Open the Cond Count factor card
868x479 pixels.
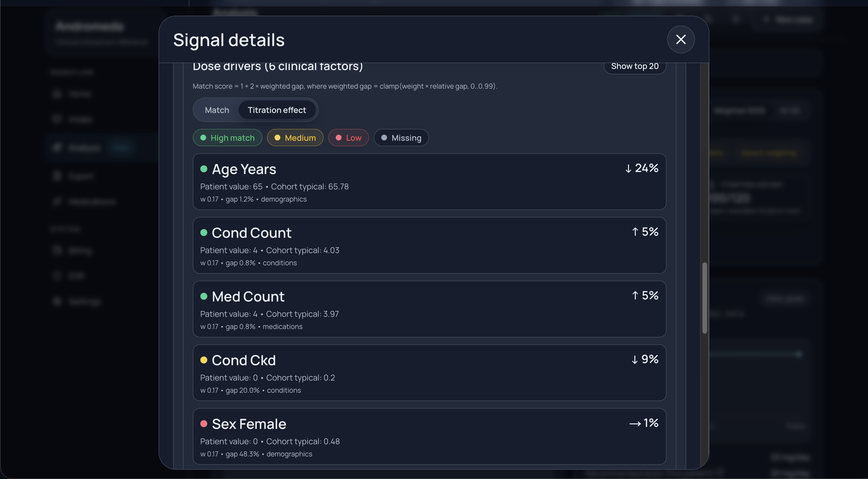(429, 245)
